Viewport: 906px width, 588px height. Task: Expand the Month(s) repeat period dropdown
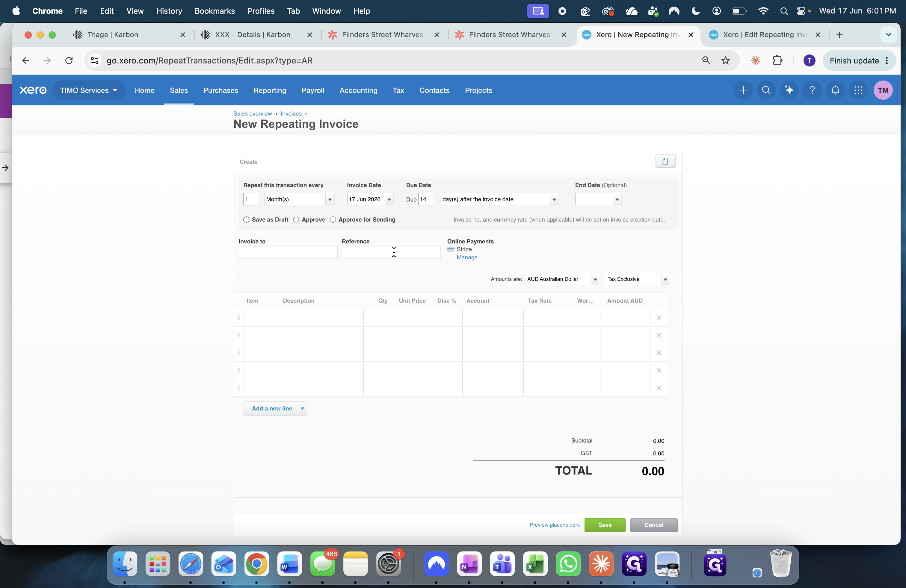(x=330, y=199)
